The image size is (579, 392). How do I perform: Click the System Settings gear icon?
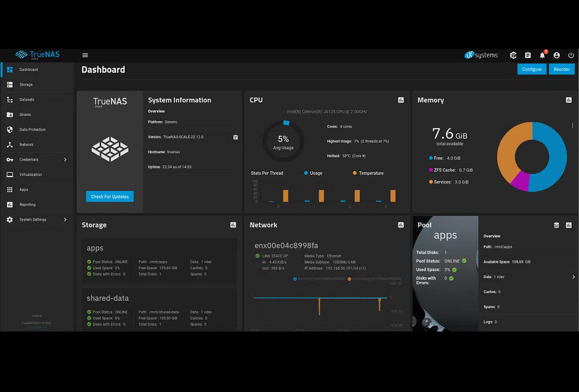tap(10, 220)
